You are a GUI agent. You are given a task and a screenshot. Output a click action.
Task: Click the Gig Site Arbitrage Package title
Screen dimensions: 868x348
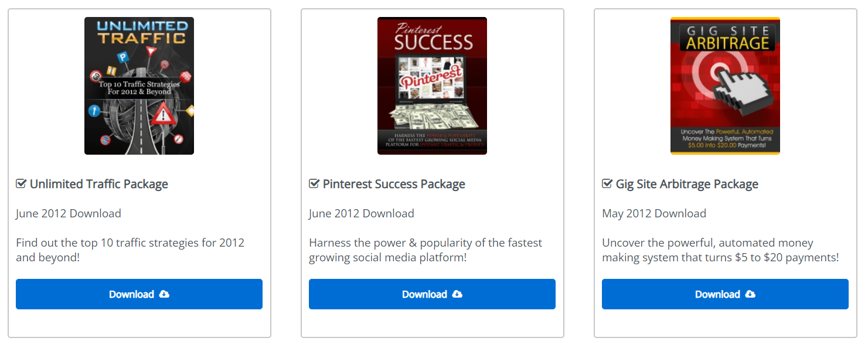coord(687,184)
